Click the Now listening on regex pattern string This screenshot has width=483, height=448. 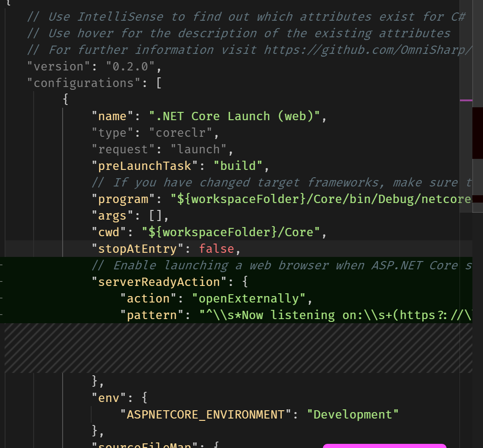pos(336,315)
